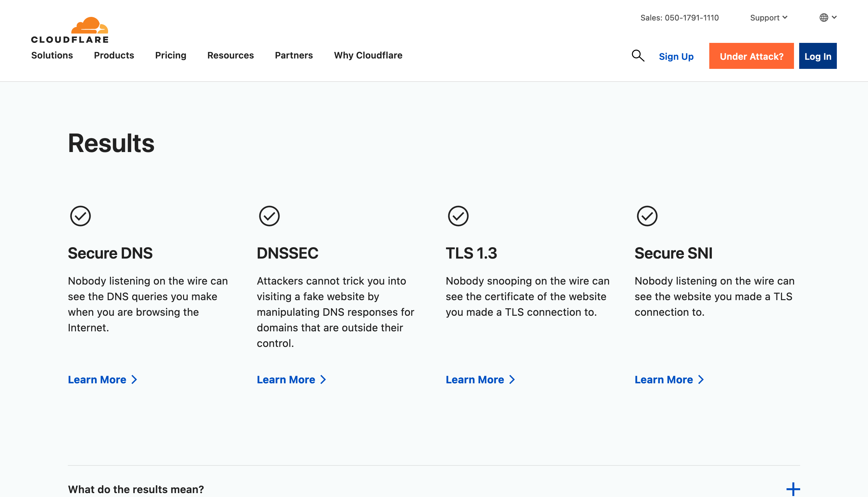868x497 pixels.
Task: Expand 'What do the results mean?' section
Action: (x=136, y=489)
